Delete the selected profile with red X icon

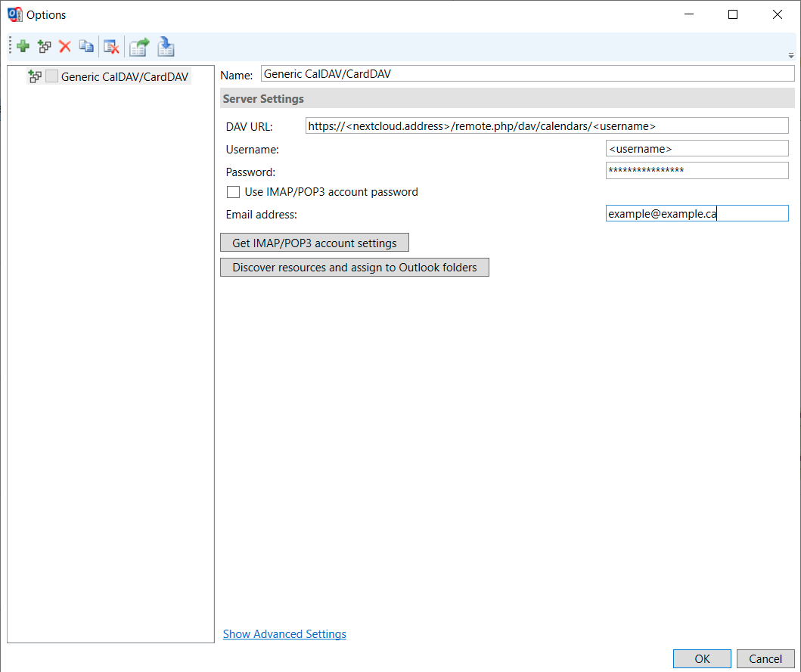pyautogui.click(x=65, y=46)
